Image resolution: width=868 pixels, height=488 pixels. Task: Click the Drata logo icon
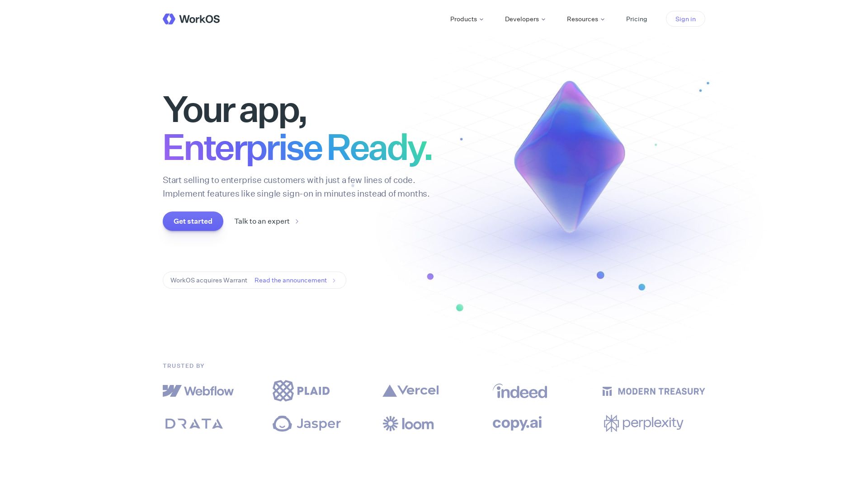point(194,424)
